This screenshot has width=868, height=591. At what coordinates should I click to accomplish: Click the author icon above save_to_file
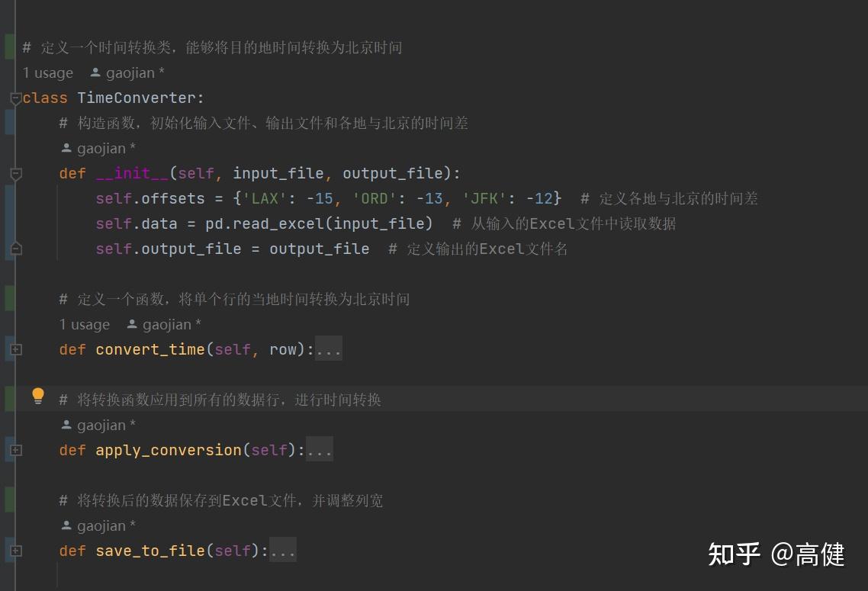[x=66, y=525]
